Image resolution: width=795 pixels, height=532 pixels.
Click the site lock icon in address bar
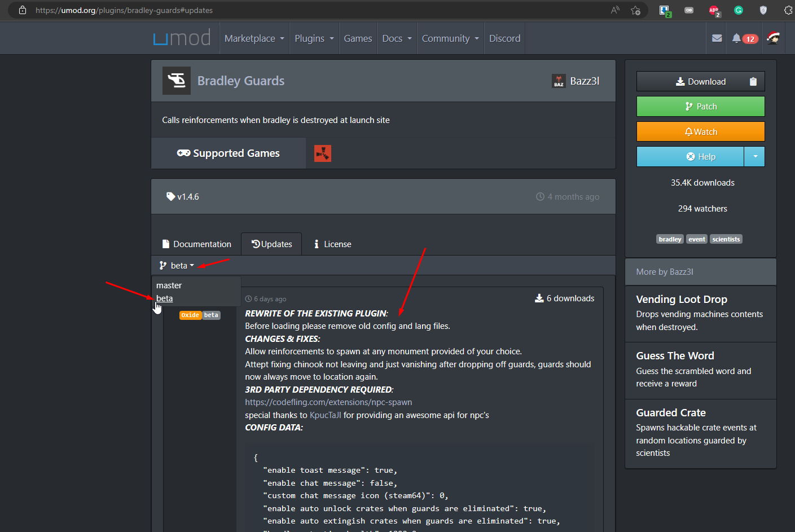point(23,10)
